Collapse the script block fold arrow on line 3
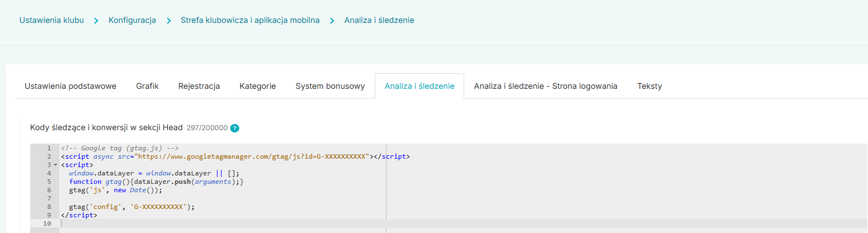Screen dimensions: 868x233 pyautogui.click(x=55, y=165)
